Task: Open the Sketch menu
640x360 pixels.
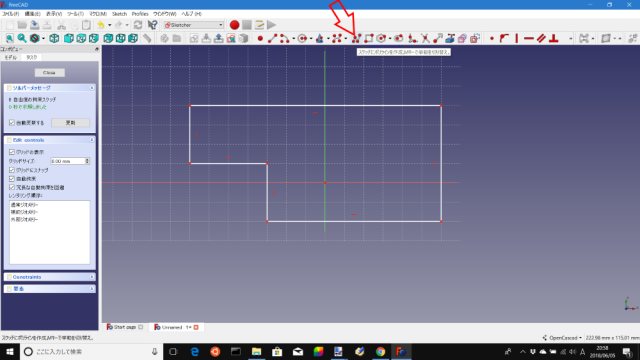Action: coord(119,14)
